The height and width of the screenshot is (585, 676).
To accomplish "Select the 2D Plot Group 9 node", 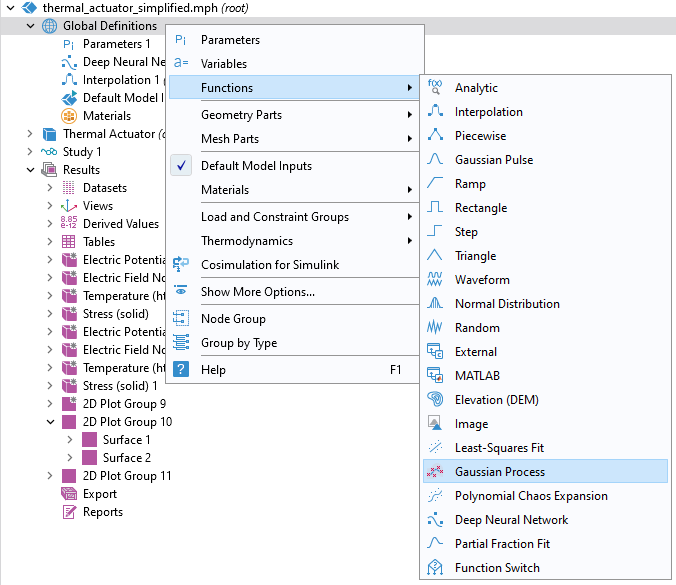I will pyautogui.click(x=124, y=404).
